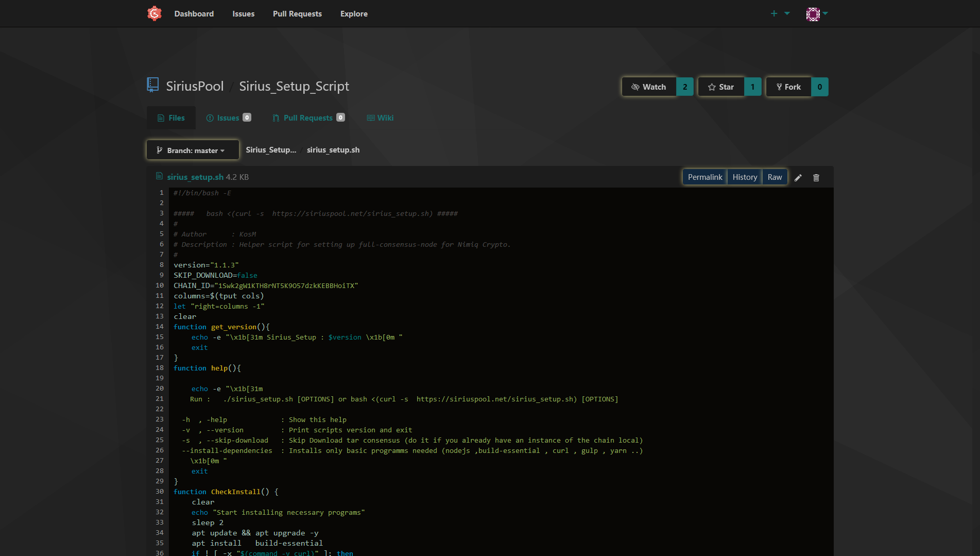
Task: Click sirius_setup.sh breadcrumb text
Action: (333, 150)
